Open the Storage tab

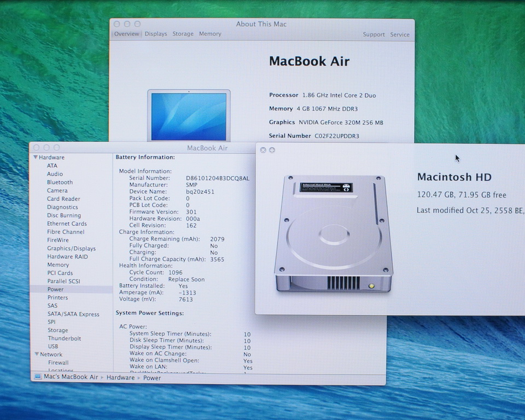point(183,34)
